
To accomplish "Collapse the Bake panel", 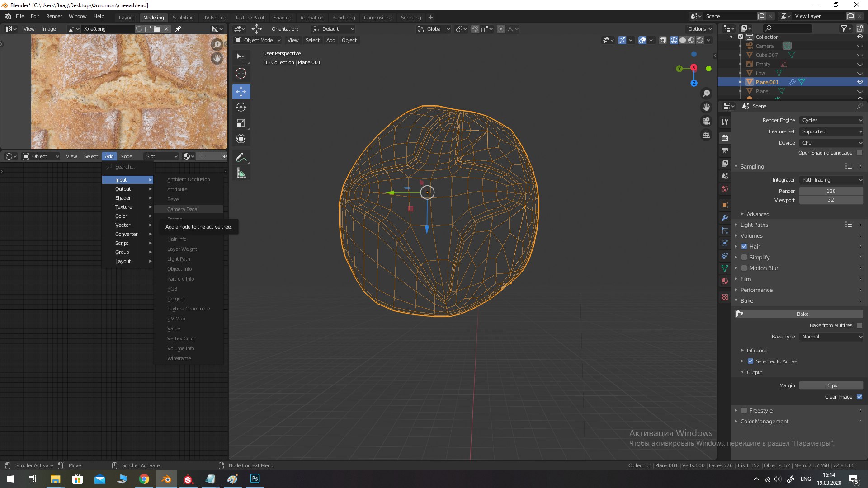I will coord(746,300).
